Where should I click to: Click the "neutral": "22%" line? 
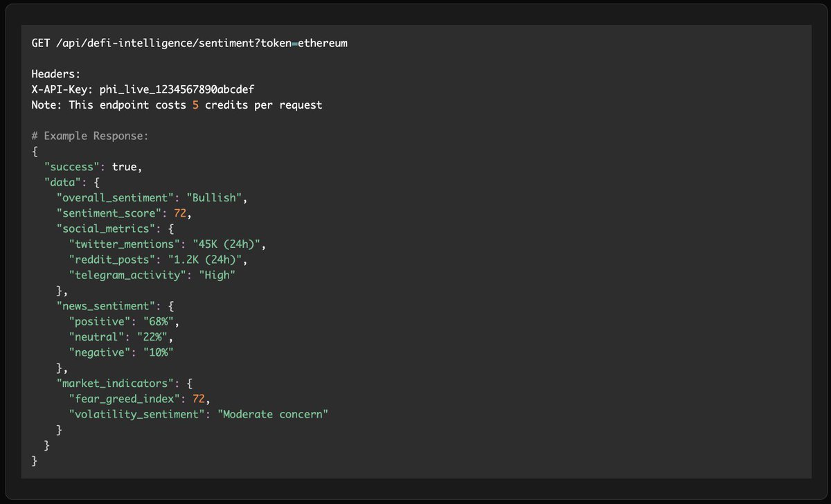point(121,337)
